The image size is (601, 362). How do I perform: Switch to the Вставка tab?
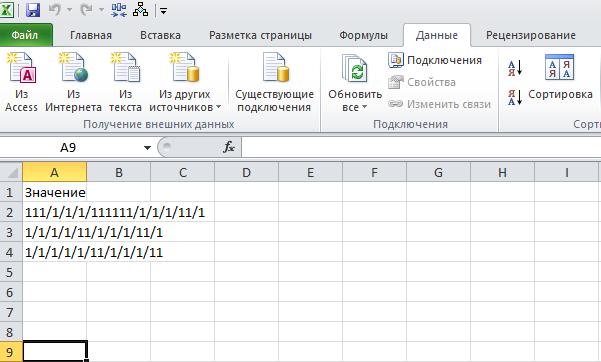[x=160, y=35]
